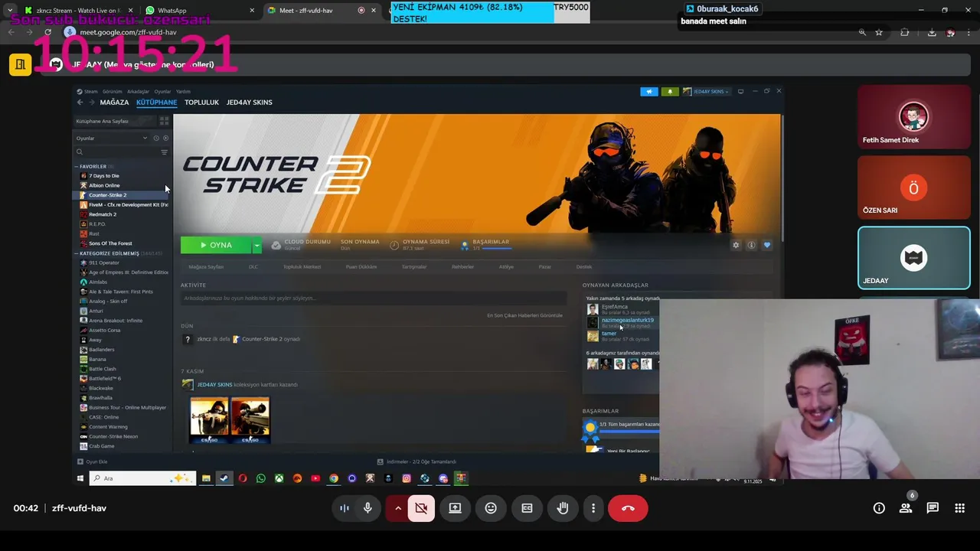Open Steam announcements megaphone button
This screenshot has height=551, width=980.
point(648,91)
